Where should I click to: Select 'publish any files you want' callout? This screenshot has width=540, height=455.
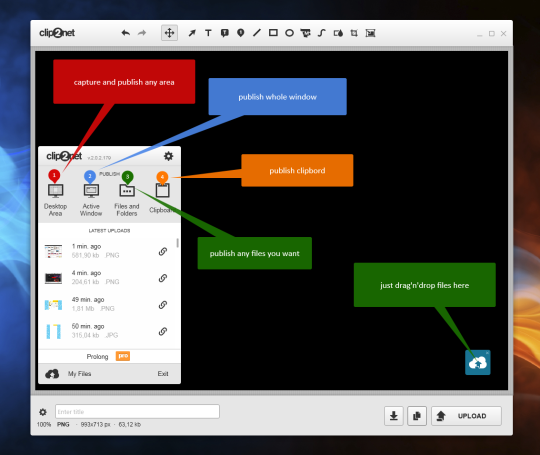pos(255,253)
